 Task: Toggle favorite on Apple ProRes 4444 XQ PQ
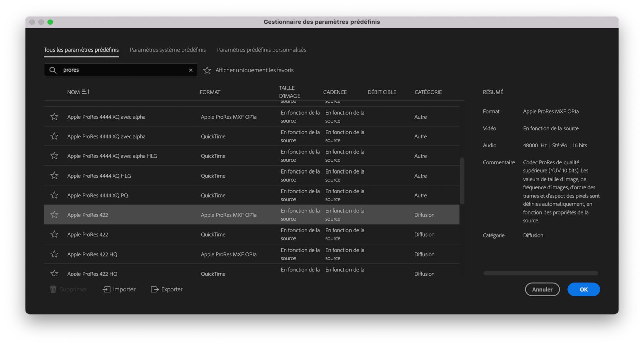click(54, 195)
